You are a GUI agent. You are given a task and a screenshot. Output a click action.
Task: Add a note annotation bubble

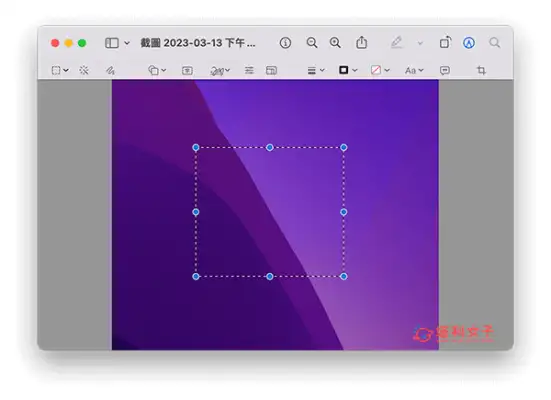pos(445,70)
